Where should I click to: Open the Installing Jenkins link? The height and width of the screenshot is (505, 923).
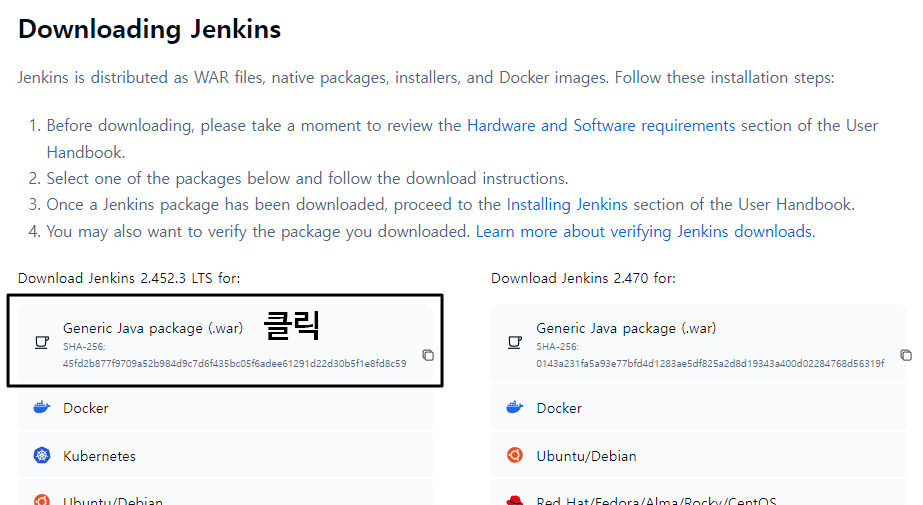pyautogui.click(x=567, y=205)
